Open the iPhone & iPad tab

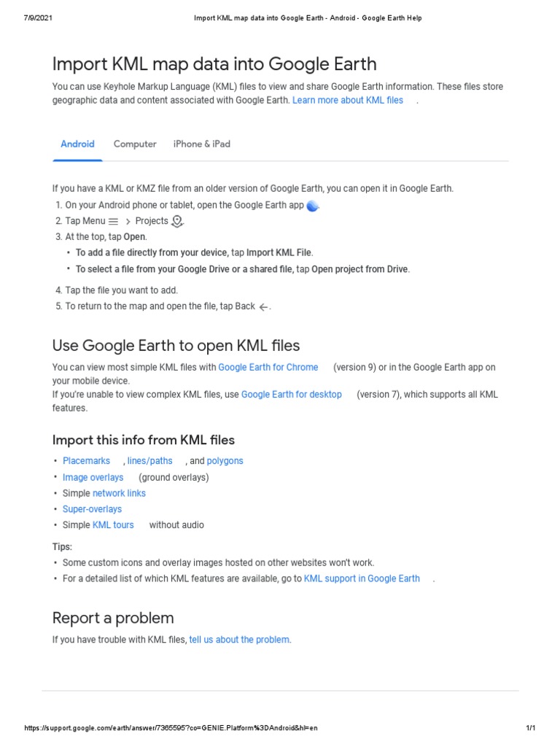point(202,144)
